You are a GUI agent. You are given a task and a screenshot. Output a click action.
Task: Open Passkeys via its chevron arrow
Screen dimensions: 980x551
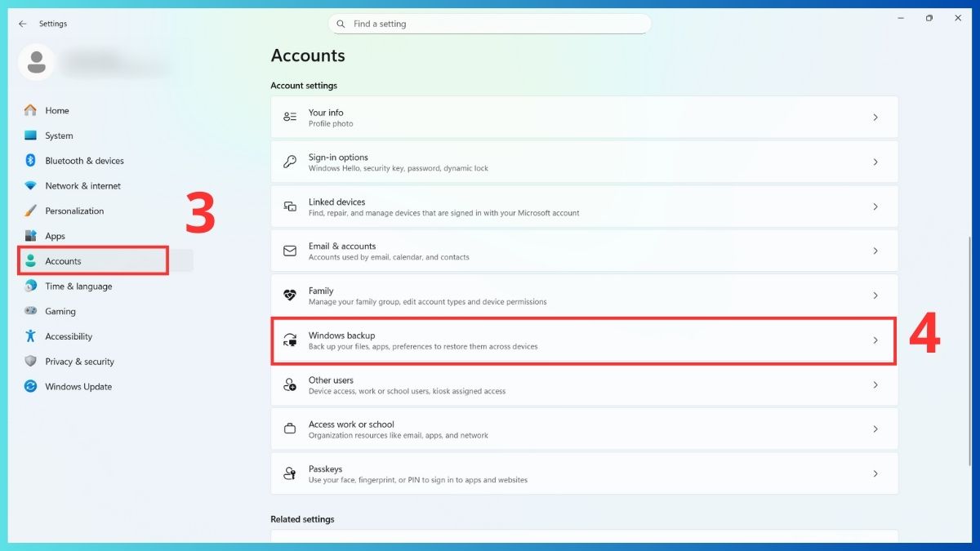[x=875, y=473]
